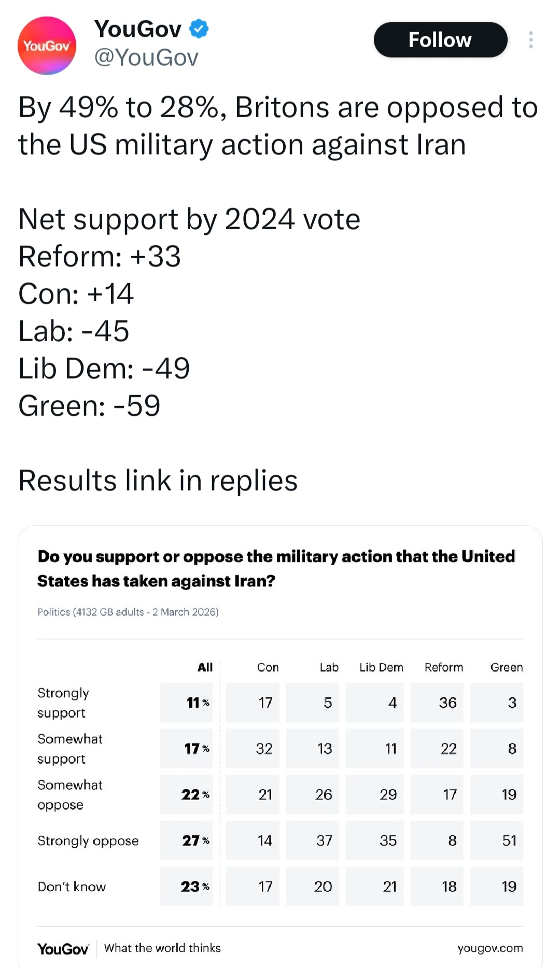Click the YouGov logo in chart footer

coord(63,949)
